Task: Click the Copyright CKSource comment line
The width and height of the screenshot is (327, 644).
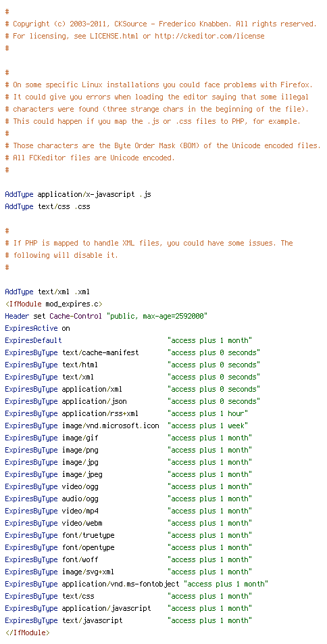Action: (x=161, y=24)
